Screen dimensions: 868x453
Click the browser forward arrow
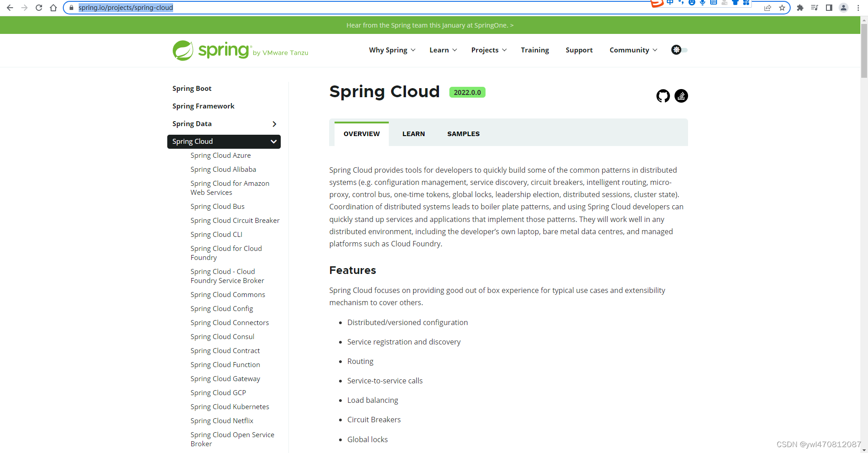tap(24, 8)
